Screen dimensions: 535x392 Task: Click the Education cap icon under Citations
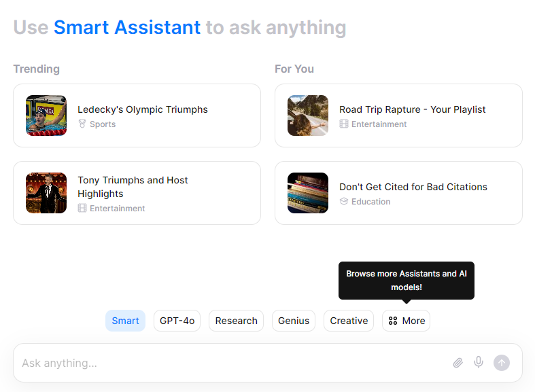[x=344, y=202]
